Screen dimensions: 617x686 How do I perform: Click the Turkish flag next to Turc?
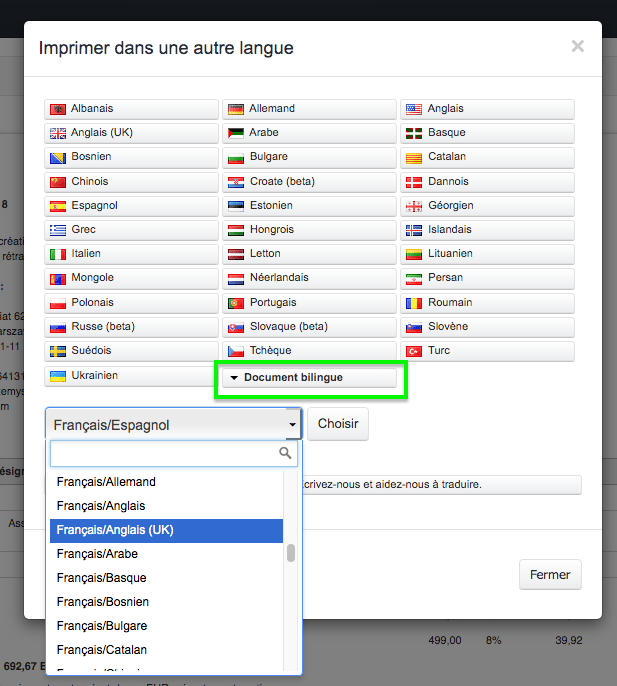tap(414, 351)
